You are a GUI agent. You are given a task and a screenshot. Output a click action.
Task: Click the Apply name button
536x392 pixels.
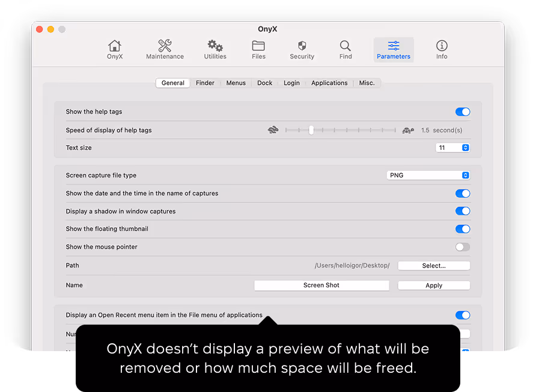point(434,285)
